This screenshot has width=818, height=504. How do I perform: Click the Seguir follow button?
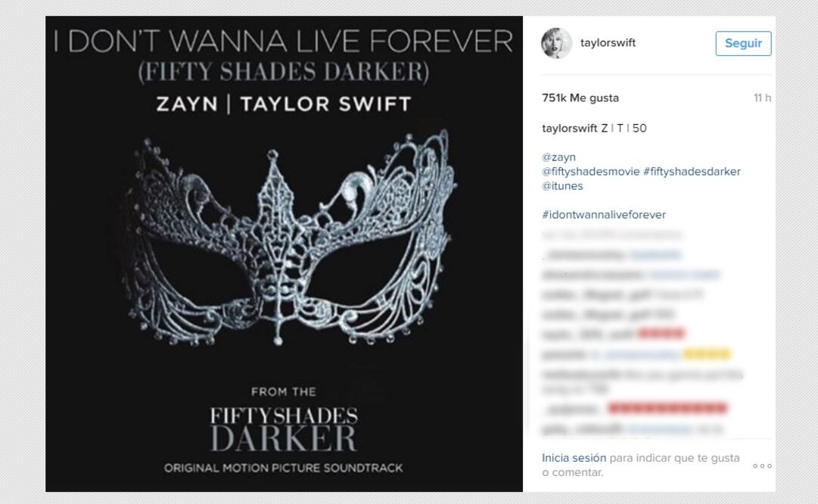click(x=743, y=43)
